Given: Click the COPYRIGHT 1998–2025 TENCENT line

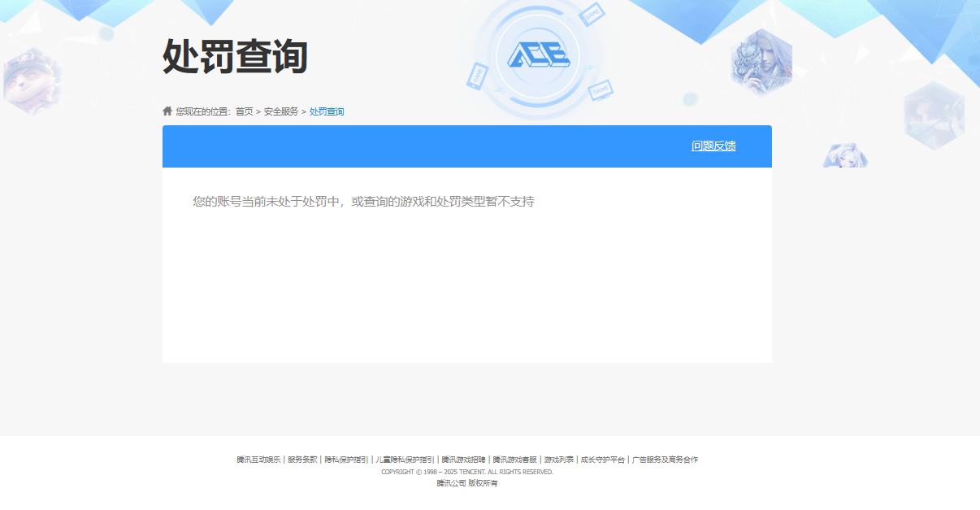Looking at the screenshot, I should pos(467,472).
